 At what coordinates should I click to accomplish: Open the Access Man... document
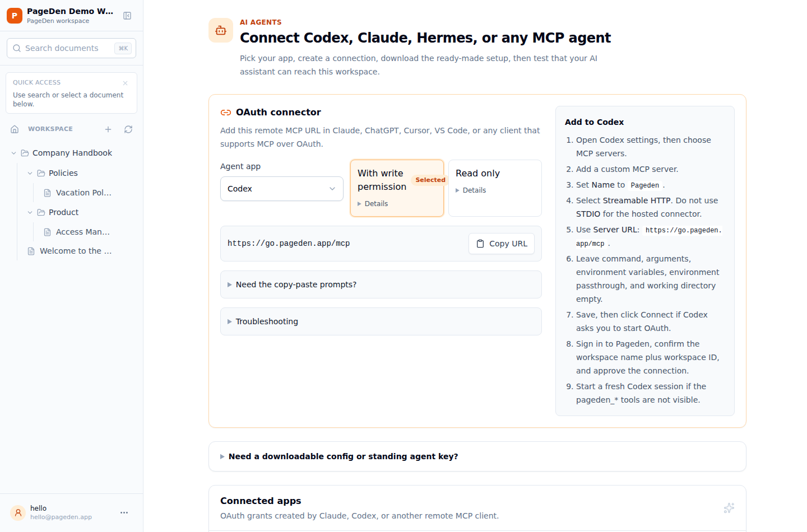82,232
